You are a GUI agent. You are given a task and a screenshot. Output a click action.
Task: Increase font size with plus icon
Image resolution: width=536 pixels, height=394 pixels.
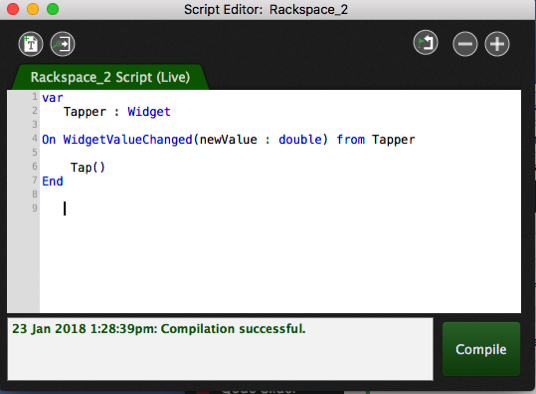497,44
